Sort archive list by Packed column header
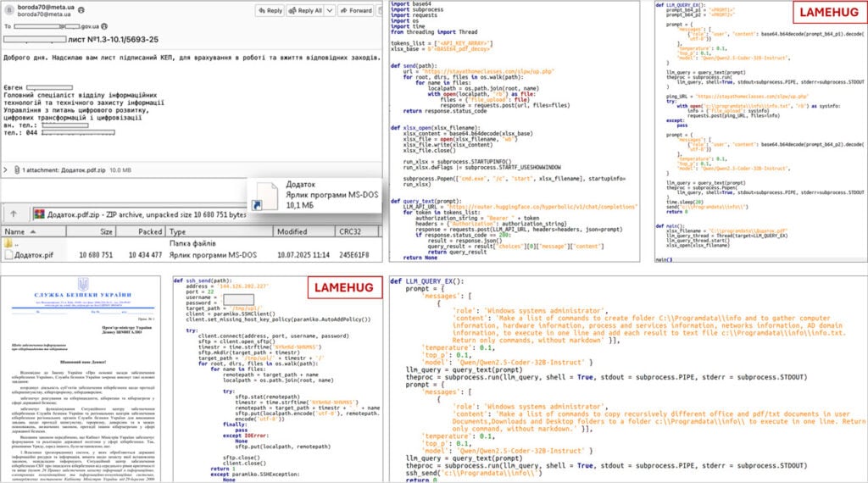868x483 pixels. click(141, 232)
